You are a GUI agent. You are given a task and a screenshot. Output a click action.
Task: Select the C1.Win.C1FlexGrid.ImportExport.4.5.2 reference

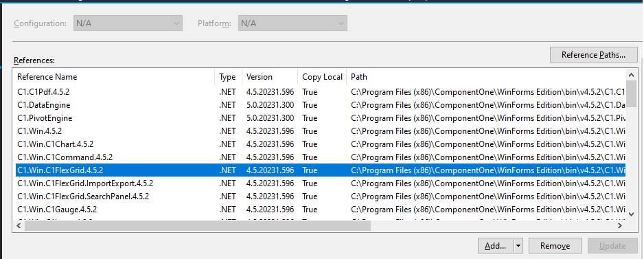point(321,183)
